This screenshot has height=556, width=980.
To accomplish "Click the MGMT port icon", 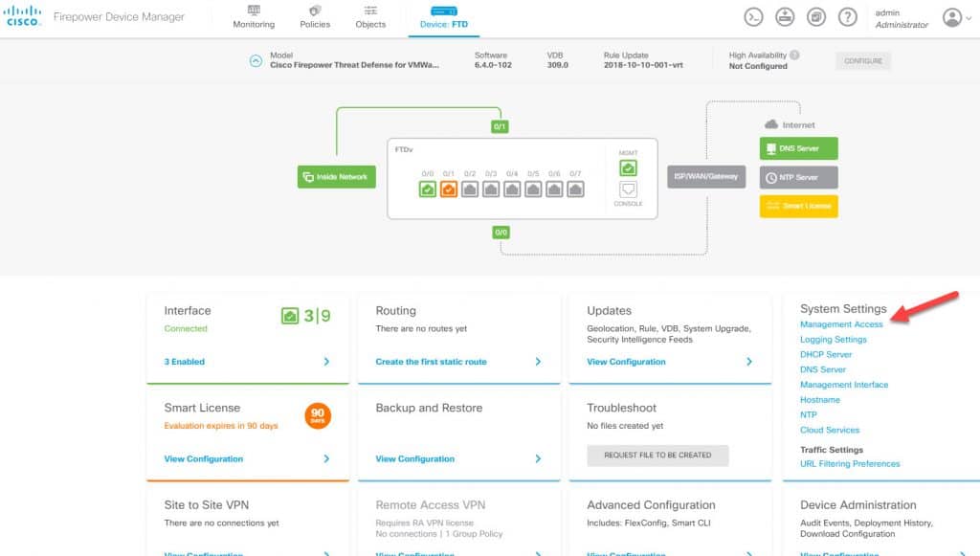I will point(628,168).
